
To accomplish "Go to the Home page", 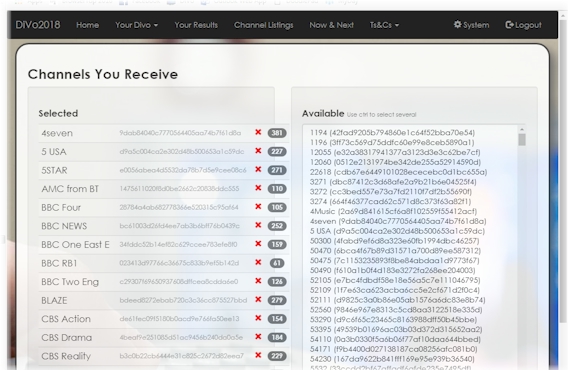I will (87, 25).
